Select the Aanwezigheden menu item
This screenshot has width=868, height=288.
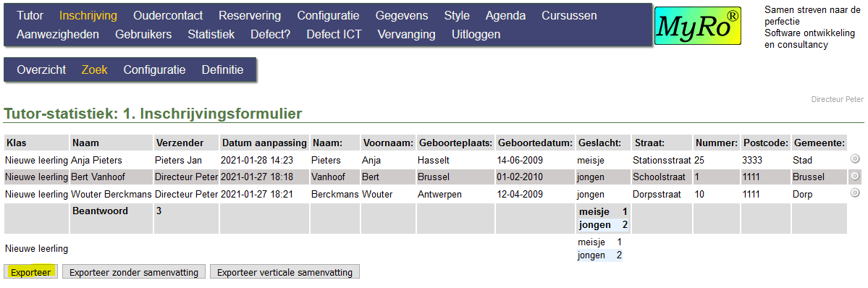[58, 34]
